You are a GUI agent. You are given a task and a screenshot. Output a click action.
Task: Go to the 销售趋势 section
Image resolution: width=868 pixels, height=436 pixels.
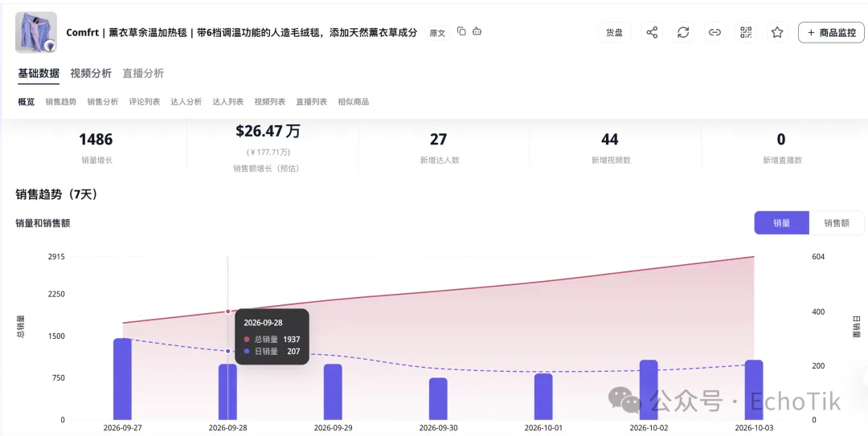pyautogui.click(x=61, y=102)
